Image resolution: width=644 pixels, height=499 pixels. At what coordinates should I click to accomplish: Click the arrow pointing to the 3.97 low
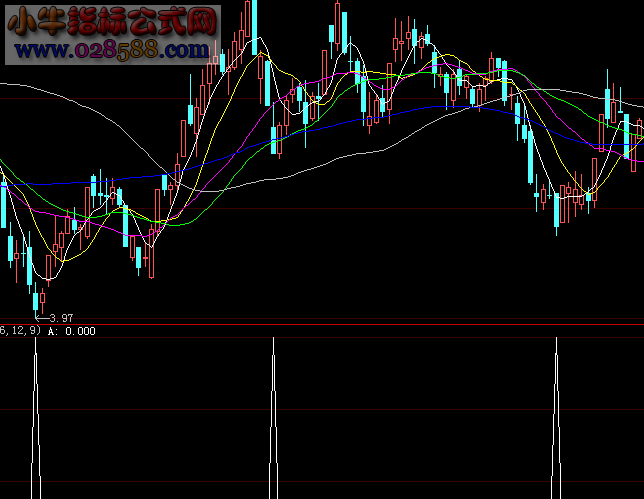tap(42, 316)
